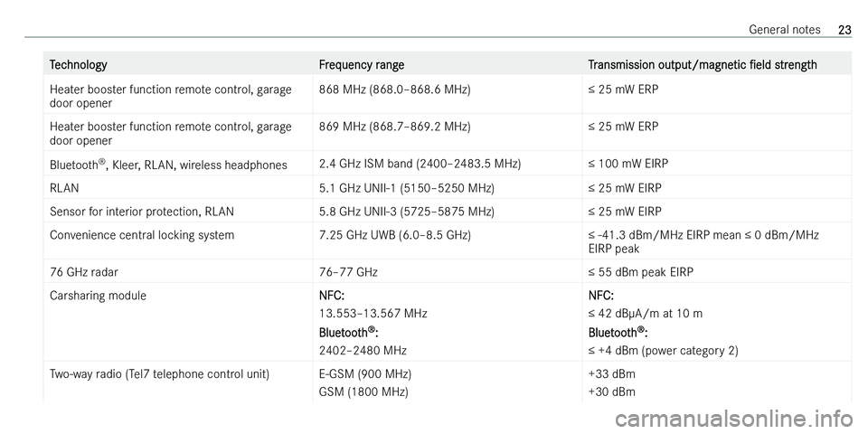Click the ≤ 42 dBµA/m at 10 m value
Viewport: 868px width, 434px height.
click(646, 314)
